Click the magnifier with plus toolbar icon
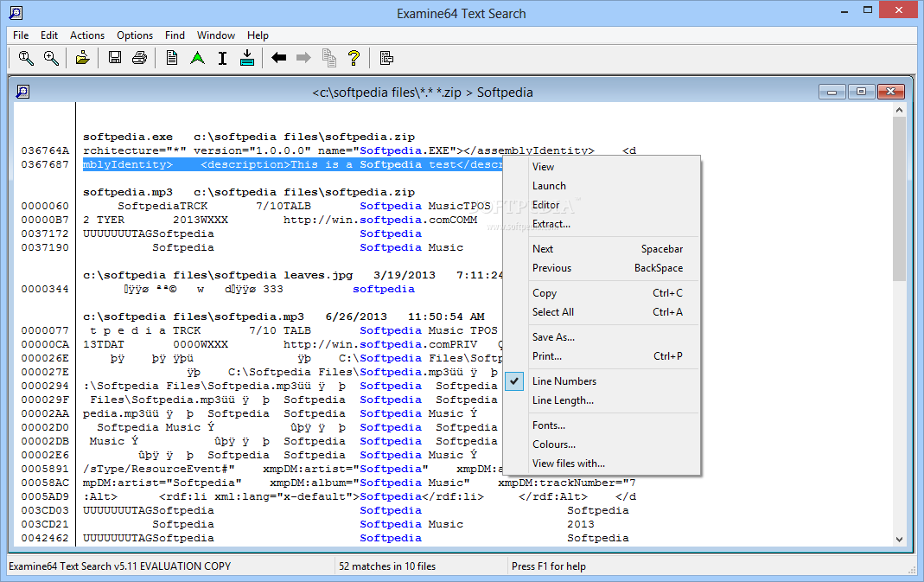The image size is (924, 582). point(51,58)
